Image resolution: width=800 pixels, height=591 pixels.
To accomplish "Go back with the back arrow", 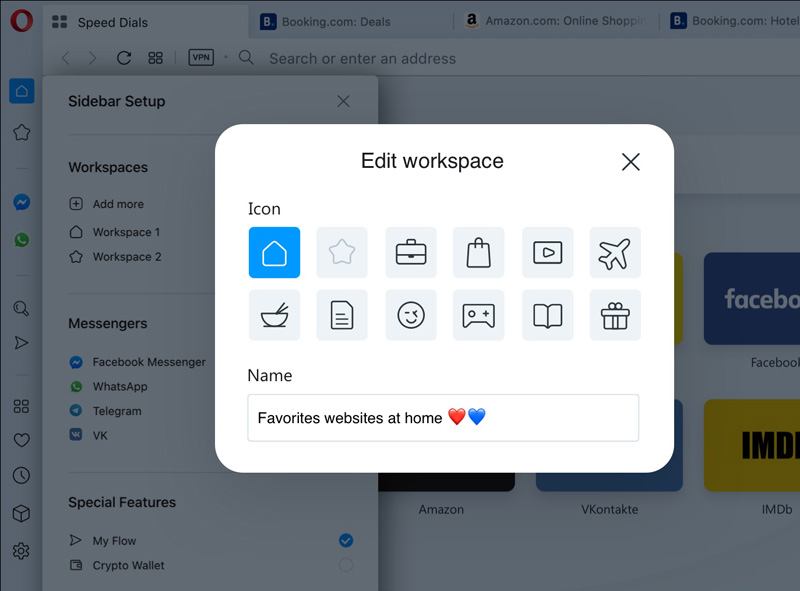I will [65, 58].
